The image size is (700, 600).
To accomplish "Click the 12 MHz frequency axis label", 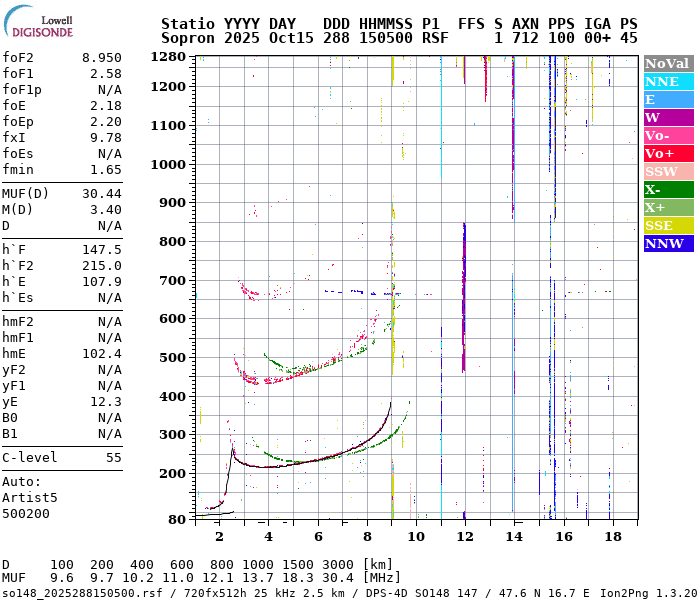I will [x=464, y=536].
